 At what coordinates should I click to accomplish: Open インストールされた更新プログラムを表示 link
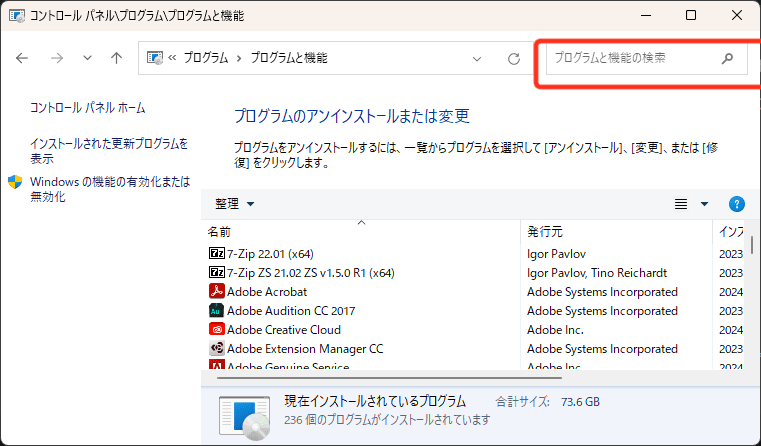(109, 151)
